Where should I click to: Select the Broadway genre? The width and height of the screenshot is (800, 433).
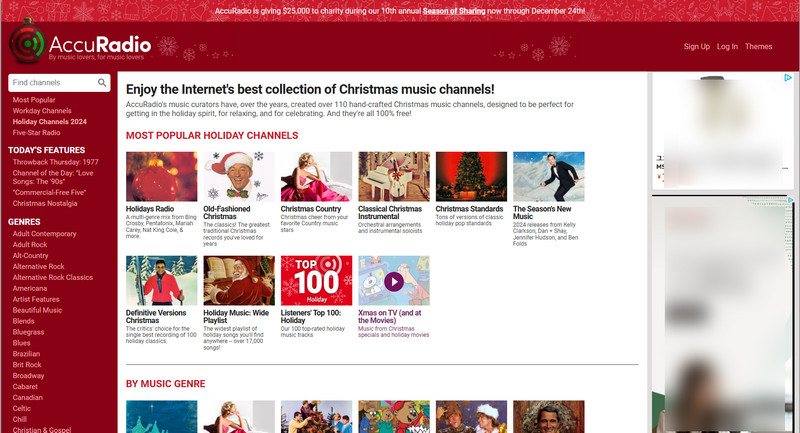click(x=28, y=375)
